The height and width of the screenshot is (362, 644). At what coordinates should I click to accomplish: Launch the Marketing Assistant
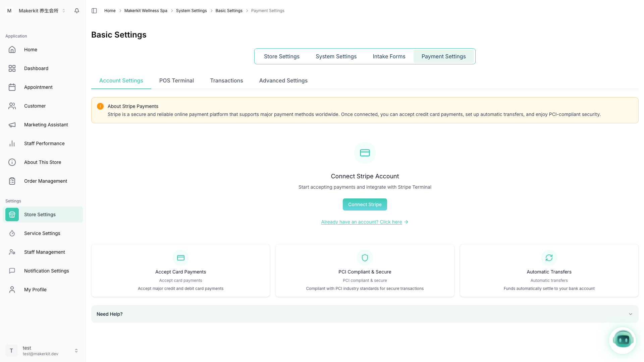[x=46, y=125]
